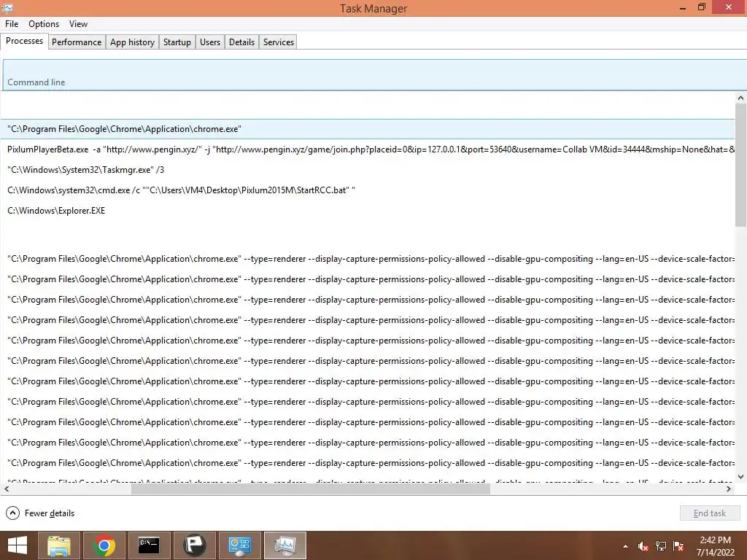Minimize the Task Manager window

pyautogui.click(x=683, y=7)
